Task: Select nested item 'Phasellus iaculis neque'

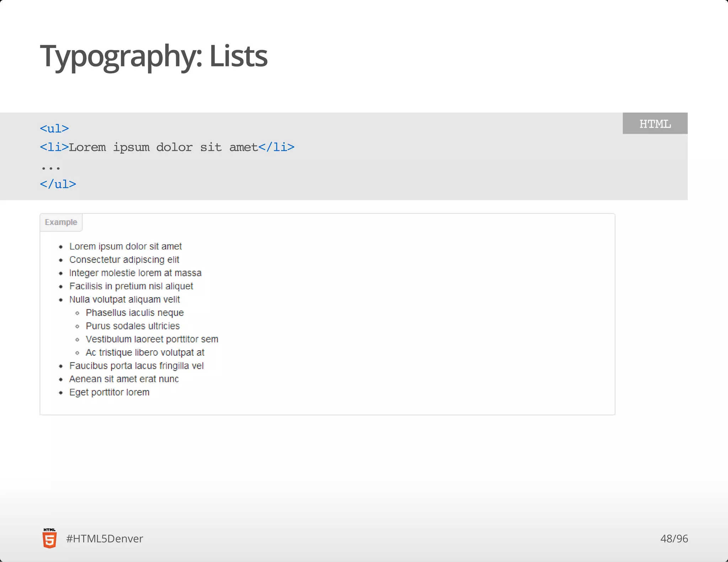Action: click(x=135, y=313)
